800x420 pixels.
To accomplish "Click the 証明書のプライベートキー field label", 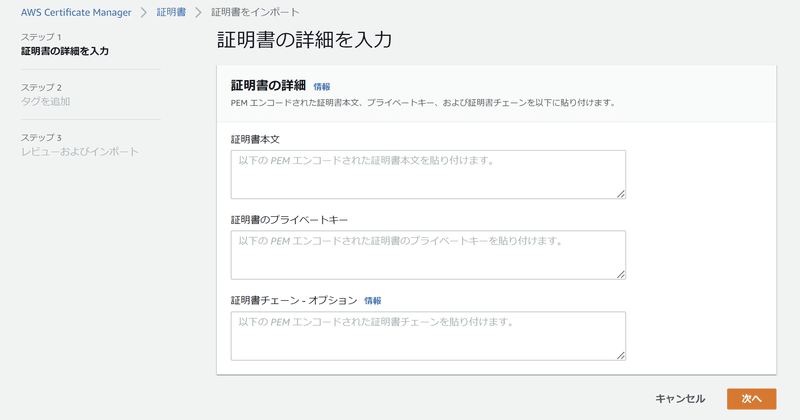I will click(289, 220).
